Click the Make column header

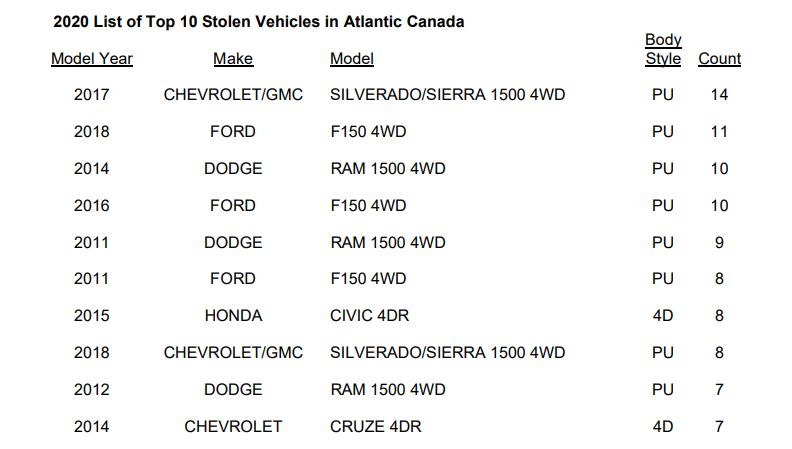pos(233,59)
